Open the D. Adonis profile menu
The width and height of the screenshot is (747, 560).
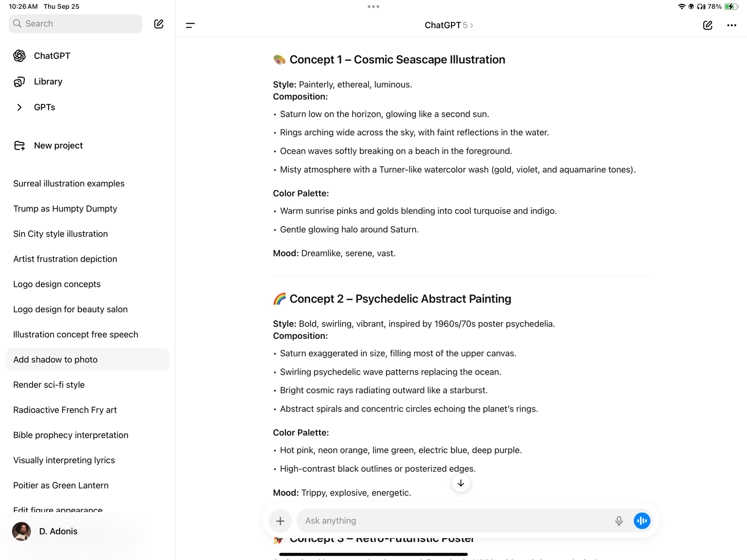(45, 531)
